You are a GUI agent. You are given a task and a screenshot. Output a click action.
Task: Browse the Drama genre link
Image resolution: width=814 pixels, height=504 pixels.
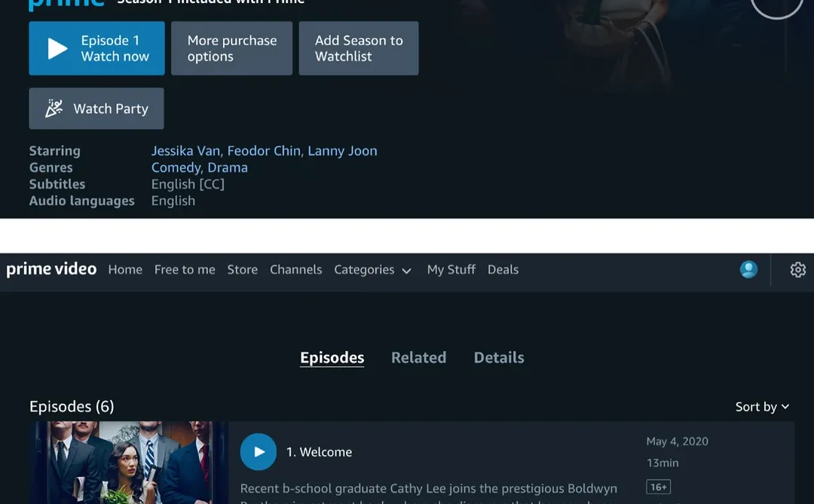pyautogui.click(x=228, y=168)
